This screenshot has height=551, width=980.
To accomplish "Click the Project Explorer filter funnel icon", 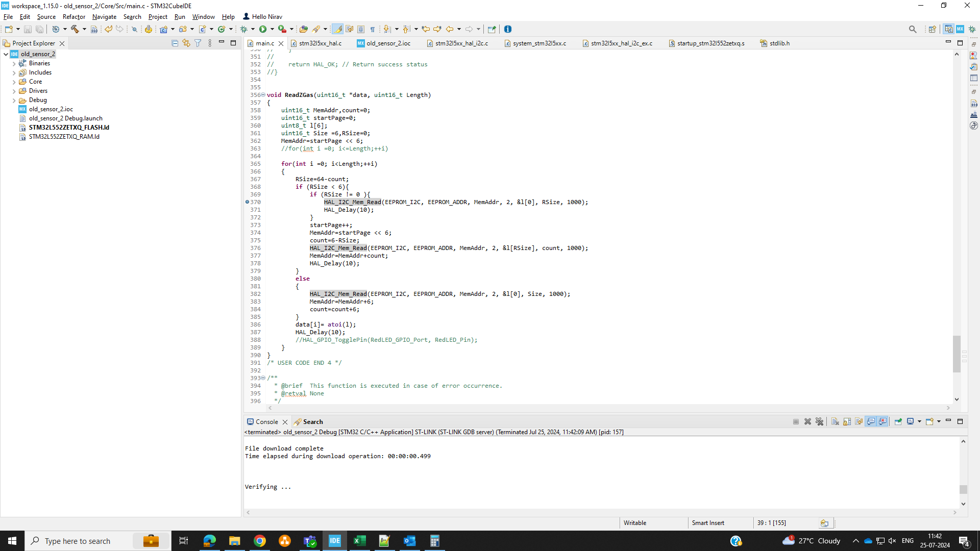I will [x=198, y=43].
